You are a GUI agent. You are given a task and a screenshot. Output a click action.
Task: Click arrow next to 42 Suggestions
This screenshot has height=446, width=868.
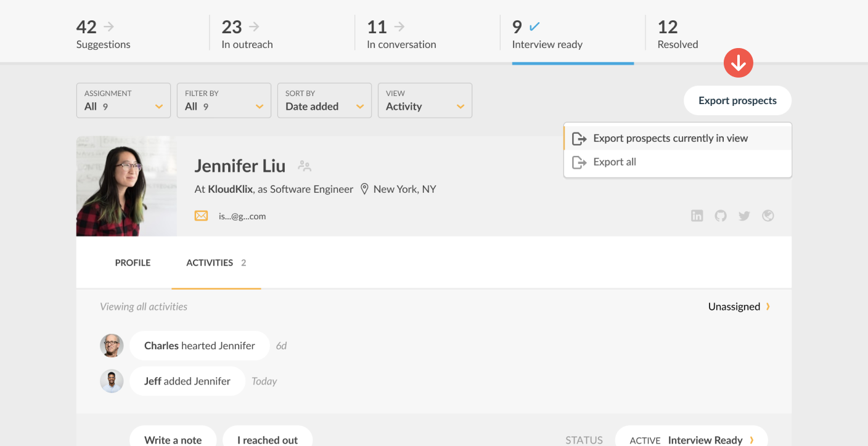(x=109, y=26)
